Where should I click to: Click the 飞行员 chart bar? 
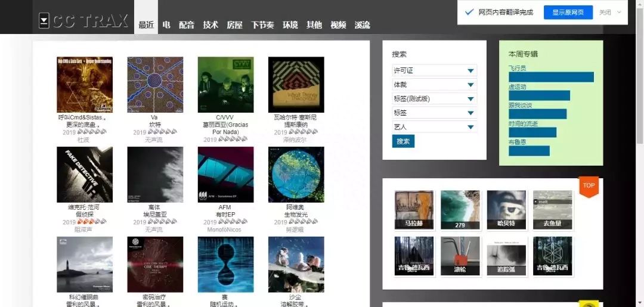[551, 77]
